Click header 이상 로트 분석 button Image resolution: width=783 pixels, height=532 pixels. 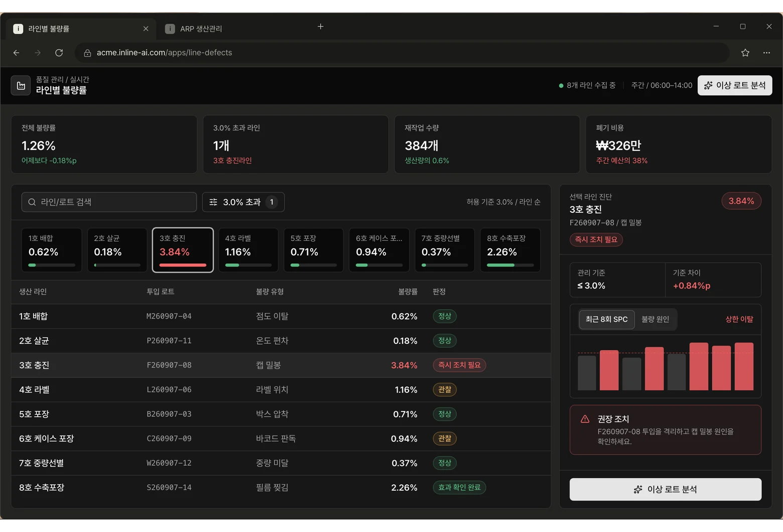(735, 85)
